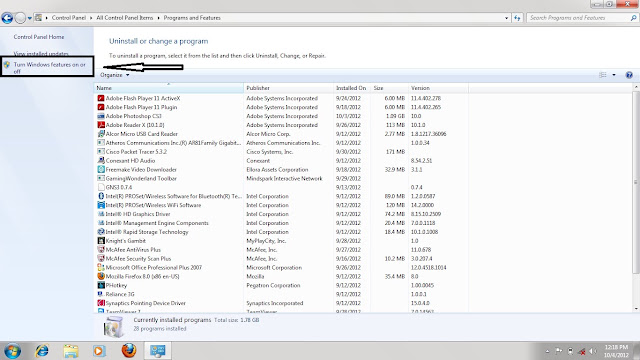Click the vertical scrollbar thumb
The image size is (640, 360).
[x=636, y=182]
